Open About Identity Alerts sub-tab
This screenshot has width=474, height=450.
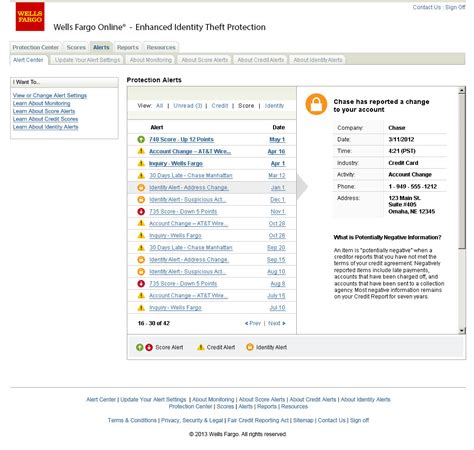coord(318,60)
